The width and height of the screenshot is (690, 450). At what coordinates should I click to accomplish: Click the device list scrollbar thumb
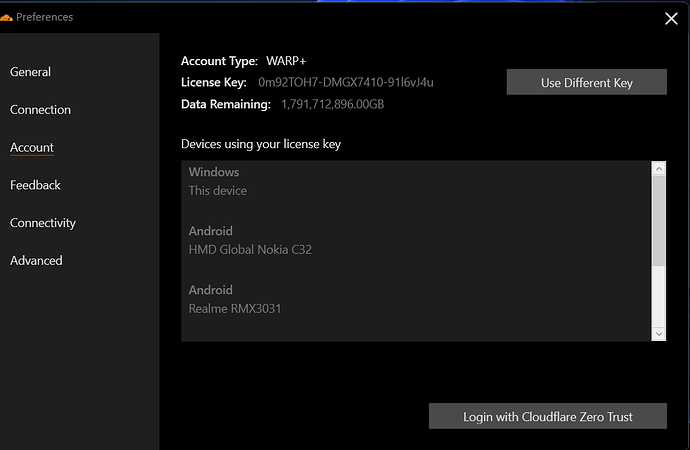click(x=659, y=221)
